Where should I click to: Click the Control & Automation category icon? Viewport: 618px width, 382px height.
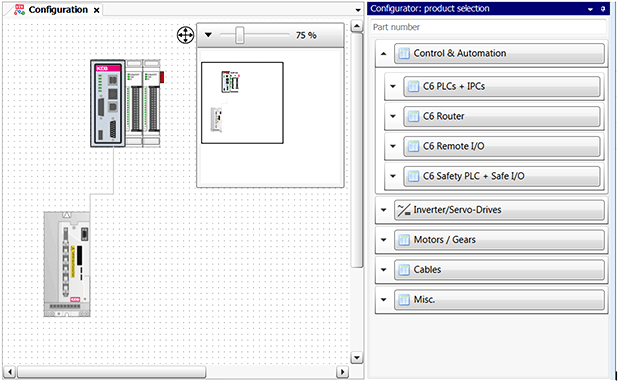point(404,53)
